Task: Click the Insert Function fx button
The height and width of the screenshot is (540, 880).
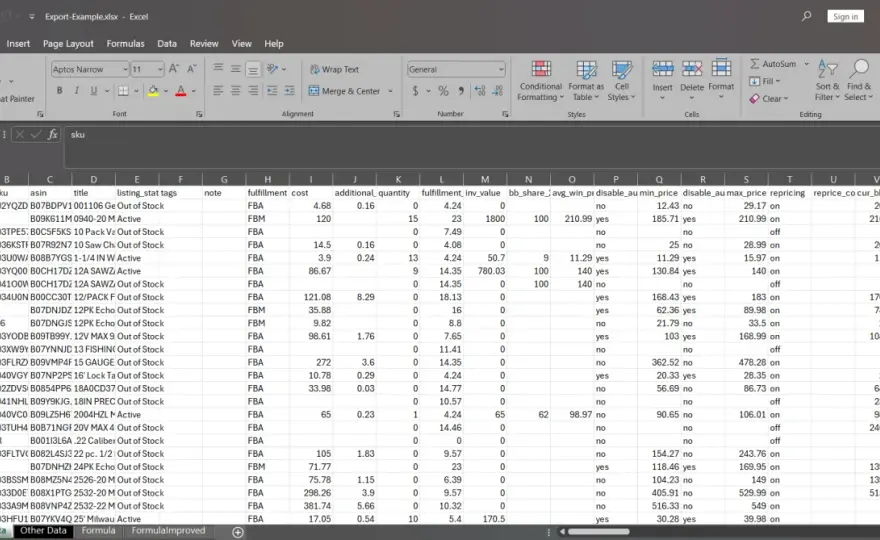Action: (53, 134)
